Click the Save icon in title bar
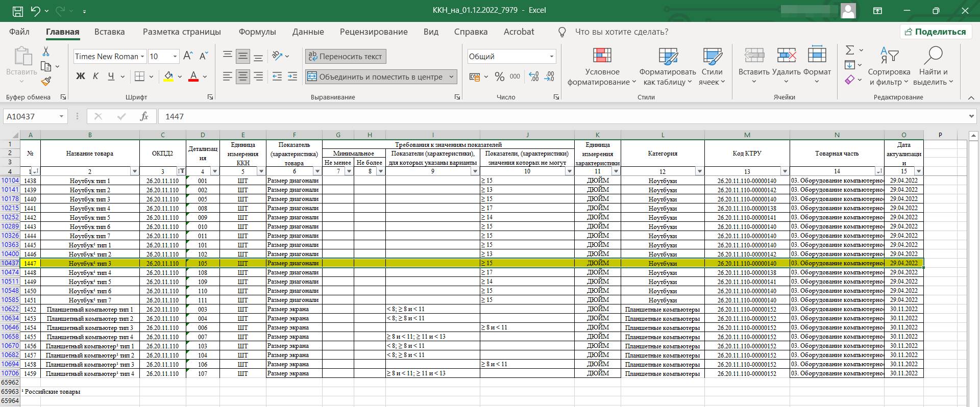Screen dimensions: 980x407 17,11
